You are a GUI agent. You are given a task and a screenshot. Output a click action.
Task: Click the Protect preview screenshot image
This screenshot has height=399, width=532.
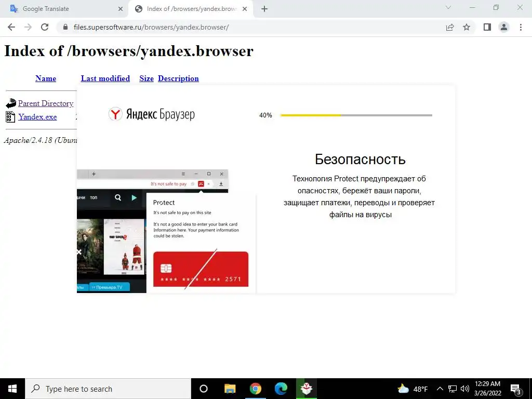click(x=166, y=231)
